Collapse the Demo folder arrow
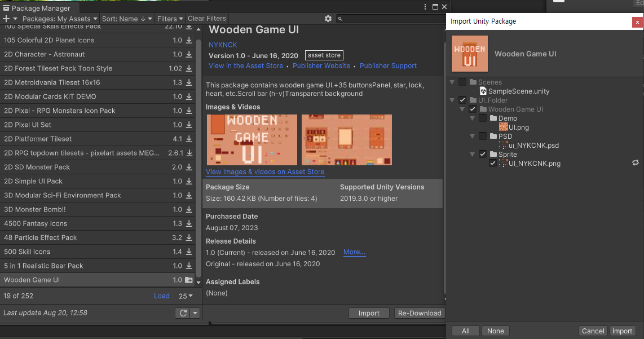 pyautogui.click(x=473, y=118)
